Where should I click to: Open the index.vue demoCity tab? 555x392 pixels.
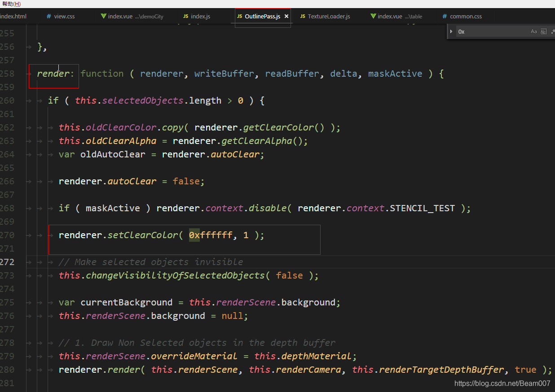pos(136,17)
